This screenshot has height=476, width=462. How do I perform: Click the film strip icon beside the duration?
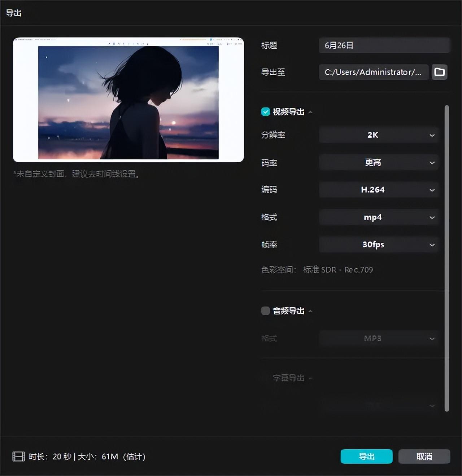[19, 456]
